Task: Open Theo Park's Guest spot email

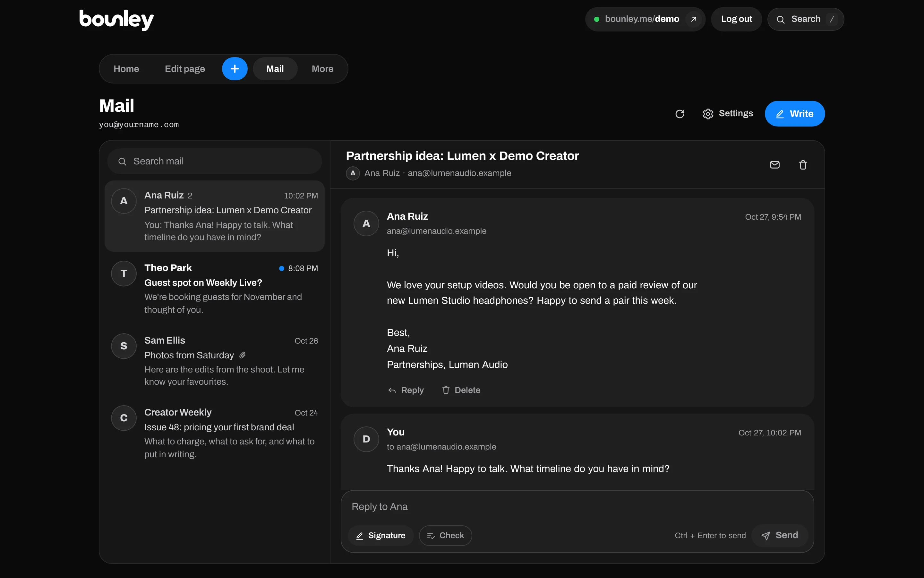Action: pos(215,289)
